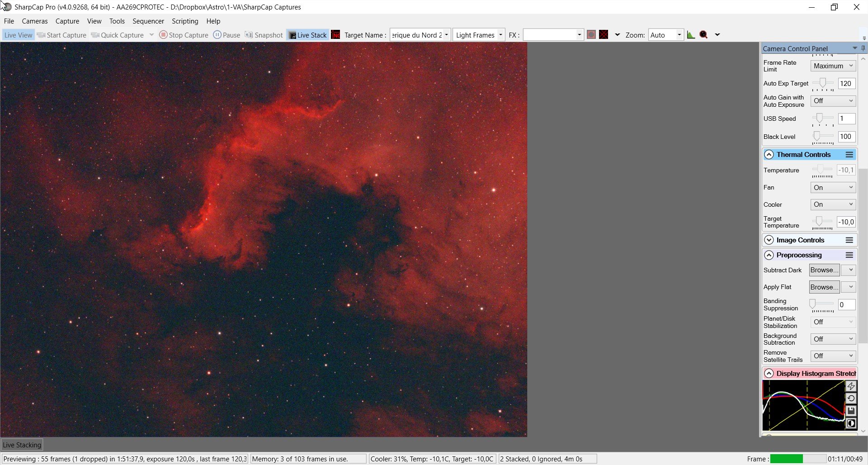
Task: Reset the display histogram stretch
Action: [x=851, y=399]
